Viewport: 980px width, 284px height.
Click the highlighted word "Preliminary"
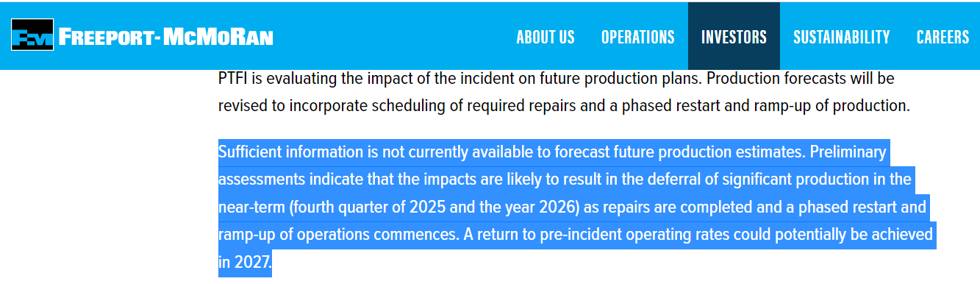click(848, 152)
